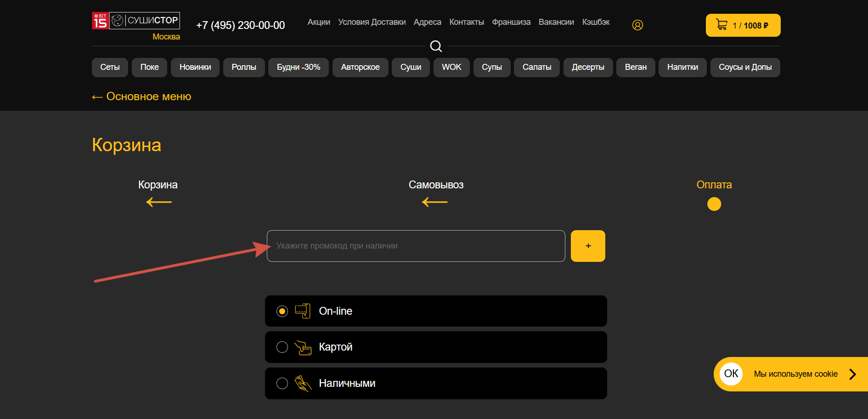This screenshot has height=419, width=868.
Task: Select the Картой payment option label
Action: pyautogui.click(x=336, y=347)
